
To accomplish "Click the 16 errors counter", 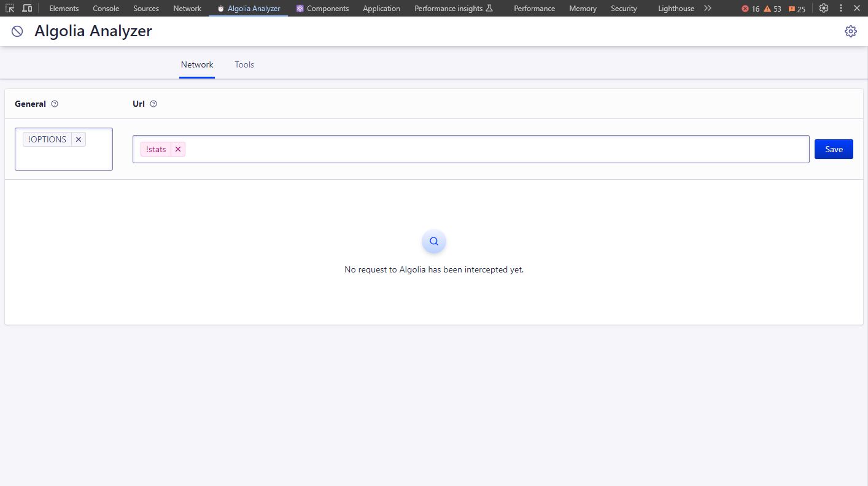I will pyautogui.click(x=750, y=9).
